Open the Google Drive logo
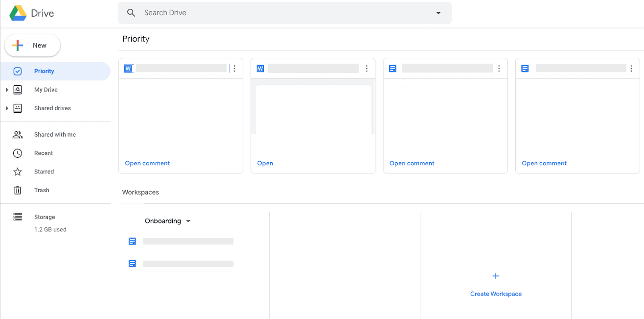This screenshot has height=319, width=644. pos(18,13)
